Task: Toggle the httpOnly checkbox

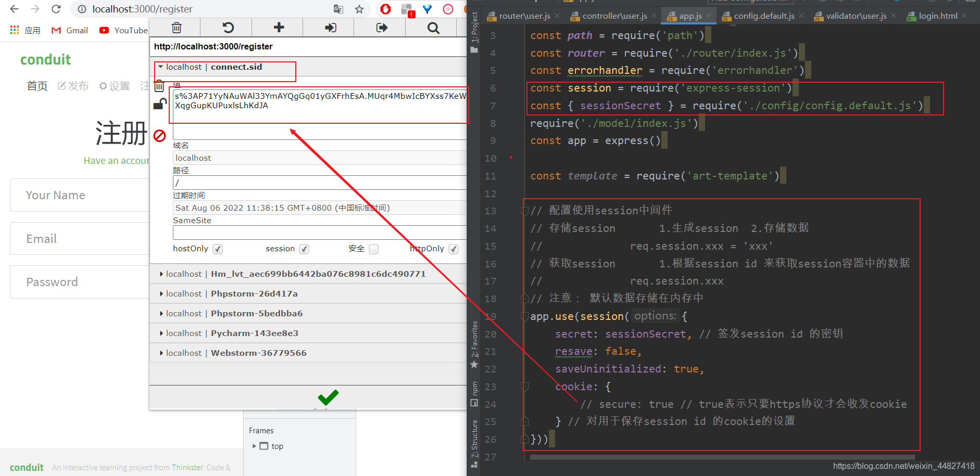Action: point(454,249)
